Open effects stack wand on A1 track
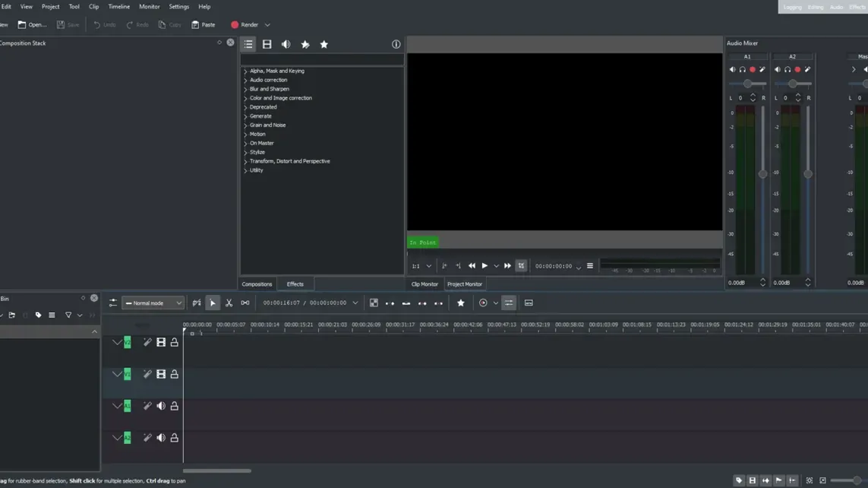868x488 pixels. tap(147, 406)
